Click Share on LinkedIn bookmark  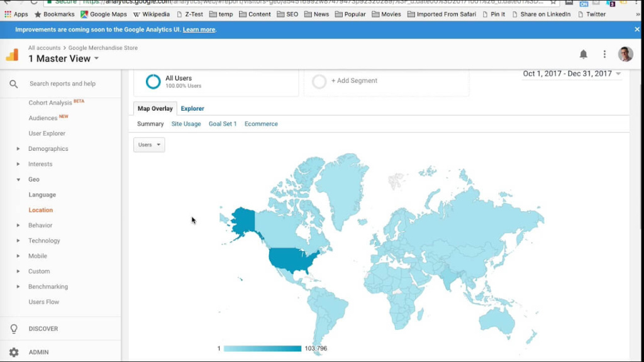[x=541, y=14]
